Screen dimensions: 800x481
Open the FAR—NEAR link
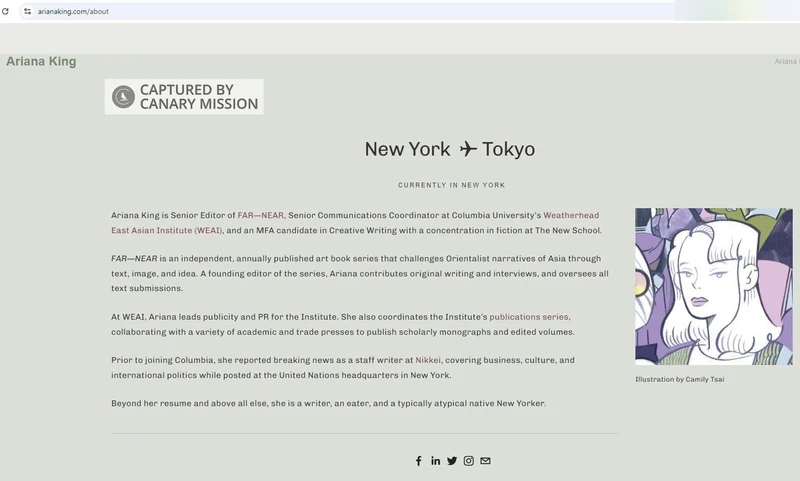[260, 215]
